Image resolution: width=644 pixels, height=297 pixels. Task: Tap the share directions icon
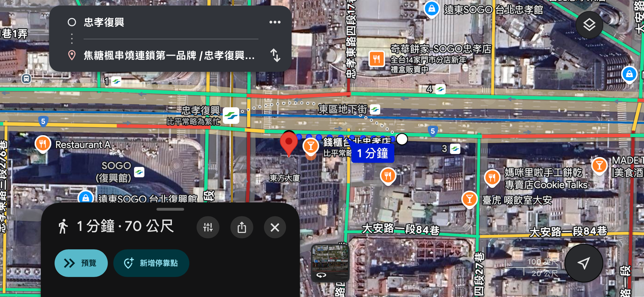241,227
